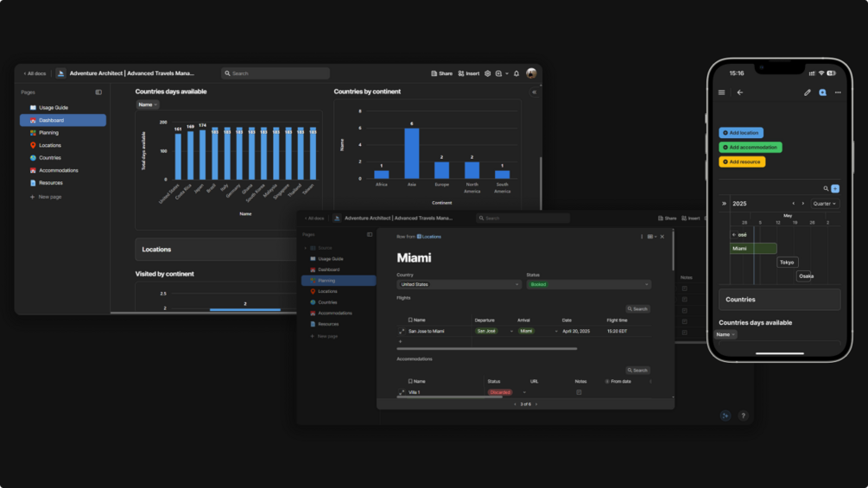
Task: Tap the pencil edit icon on the phone
Action: pos(807,92)
